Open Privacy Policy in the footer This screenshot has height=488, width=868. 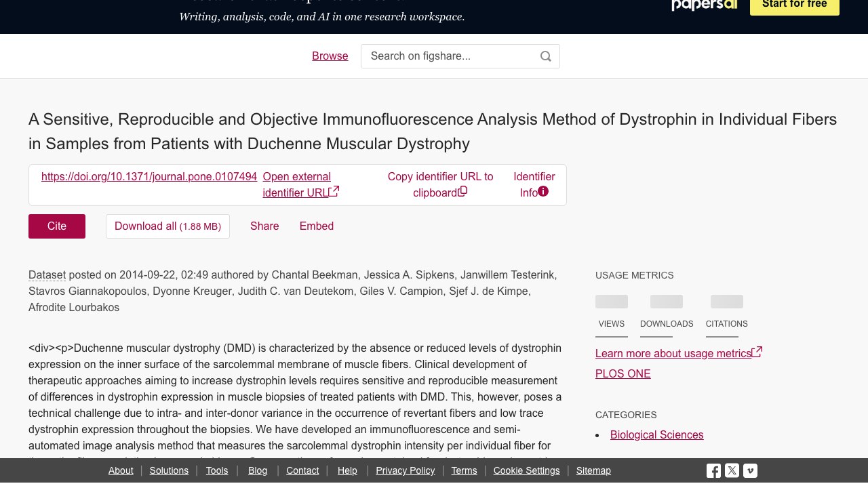[406, 470]
